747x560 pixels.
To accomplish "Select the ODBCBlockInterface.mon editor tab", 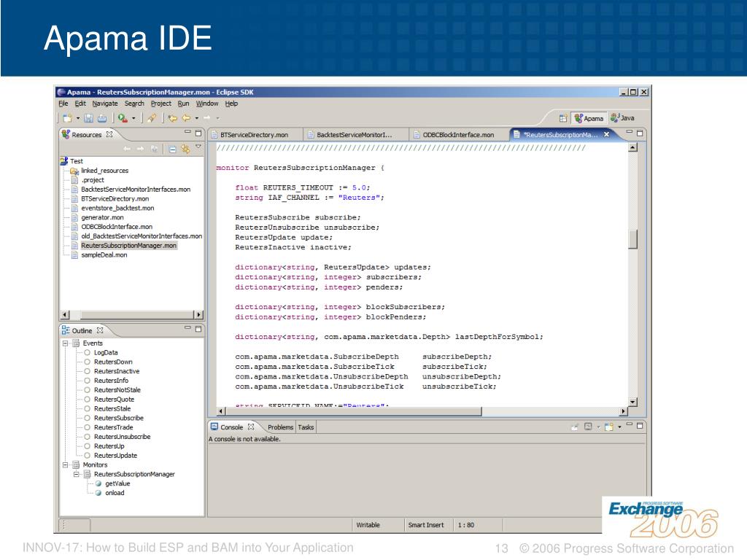I will [459, 135].
